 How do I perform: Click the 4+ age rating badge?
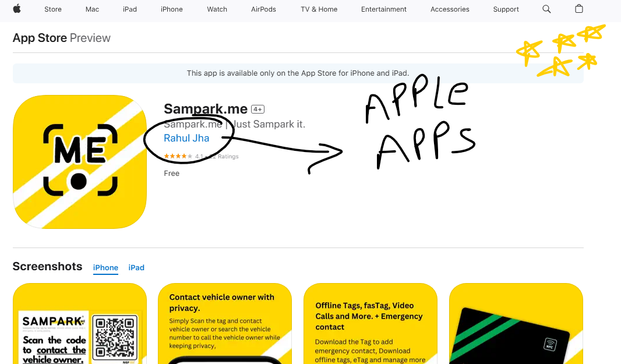(258, 109)
